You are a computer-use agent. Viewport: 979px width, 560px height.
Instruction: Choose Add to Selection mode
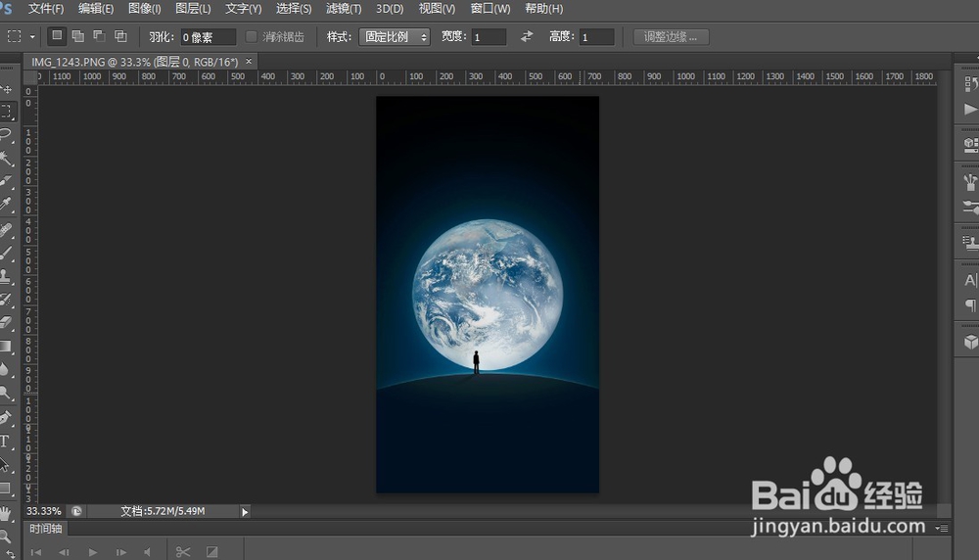78,36
